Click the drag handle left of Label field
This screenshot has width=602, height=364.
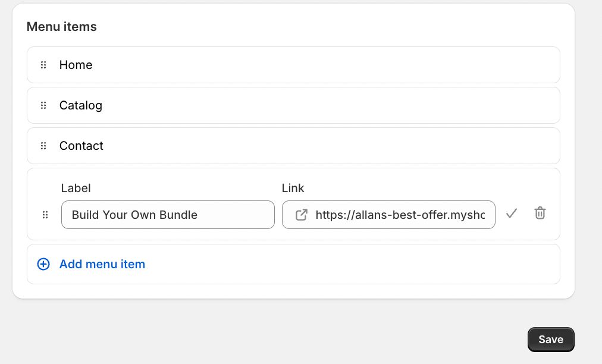[45, 215]
